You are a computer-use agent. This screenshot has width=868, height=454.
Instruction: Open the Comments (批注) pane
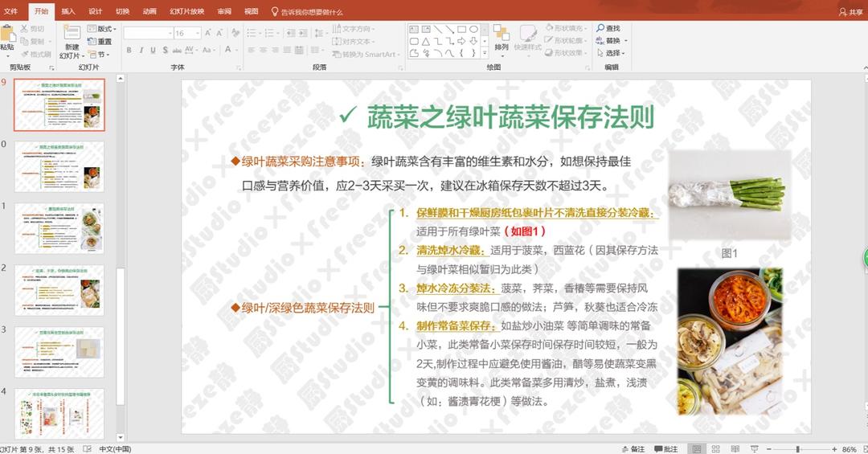click(666, 449)
